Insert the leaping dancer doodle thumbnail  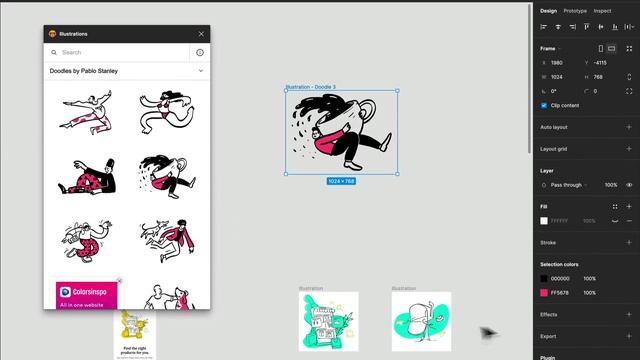87,112
